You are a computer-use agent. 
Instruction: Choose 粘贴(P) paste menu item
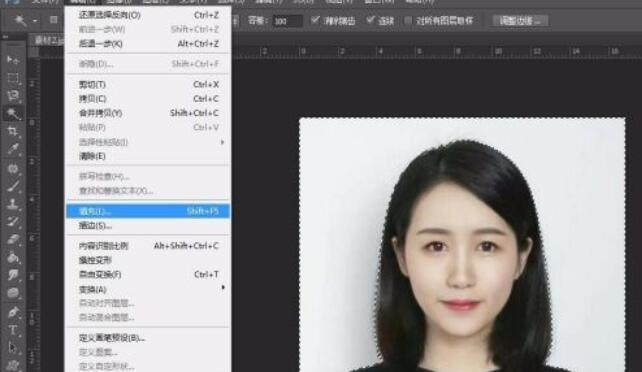pyautogui.click(x=148, y=128)
